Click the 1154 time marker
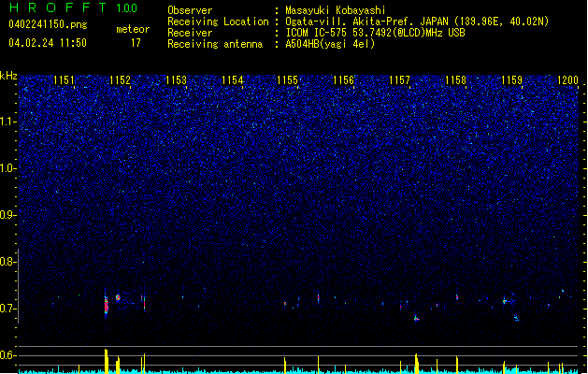 click(232, 80)
